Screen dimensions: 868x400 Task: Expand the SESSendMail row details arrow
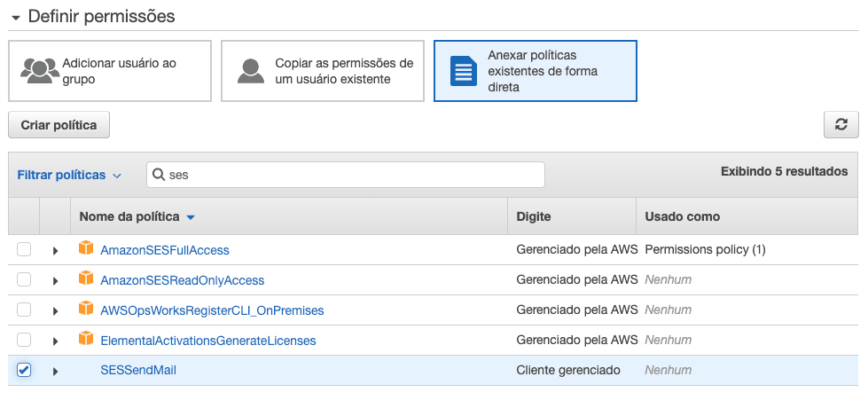[55, 371]
